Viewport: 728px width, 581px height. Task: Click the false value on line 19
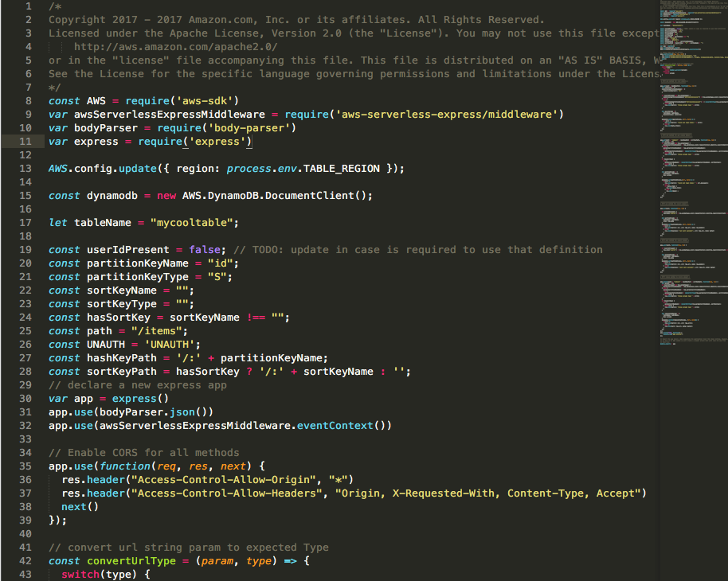(205, 250)
